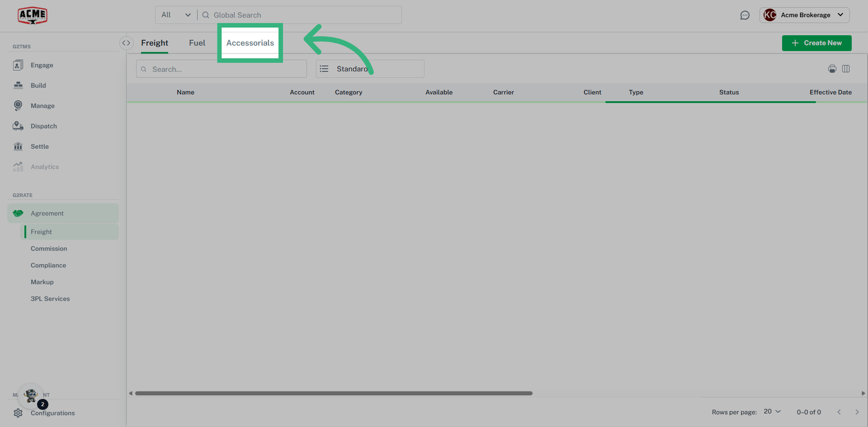868x427 pixels.
Task: Open the Acme Brokerage account dropdown
Action: [805, 15]
